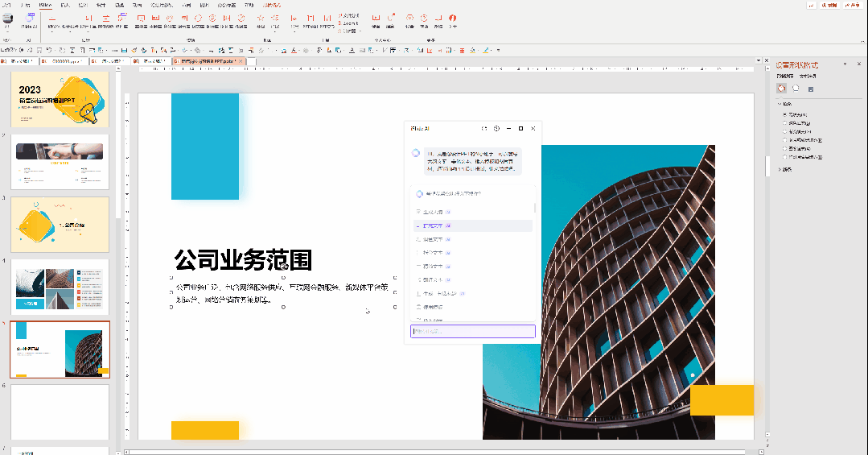Open the iSlide account icon in ribbon
Screen dimensions: 868x455
click(x=8, y=20)
